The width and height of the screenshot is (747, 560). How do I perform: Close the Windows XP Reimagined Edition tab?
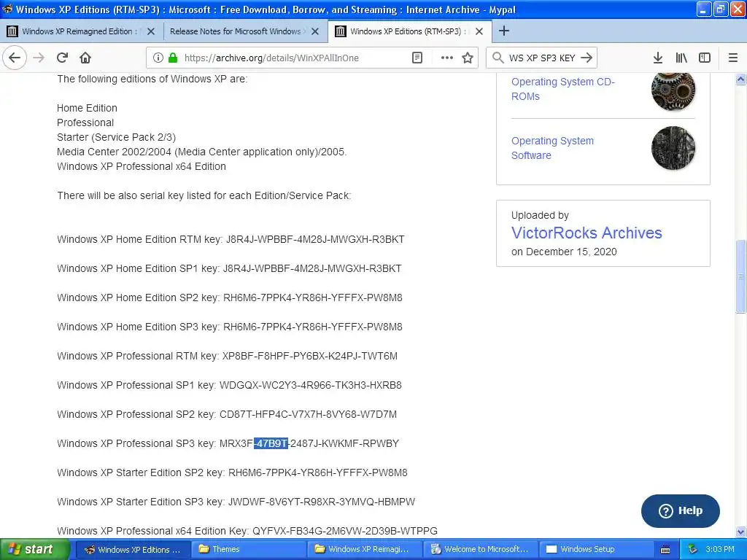151,31
